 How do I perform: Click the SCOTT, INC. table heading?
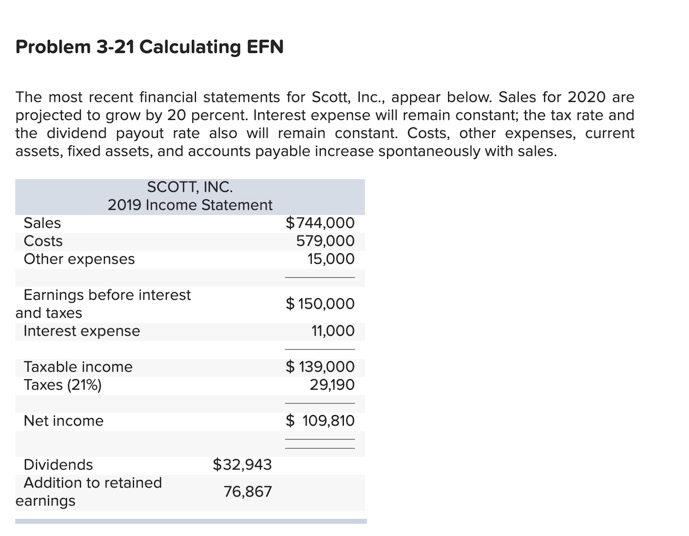point(190,186)
